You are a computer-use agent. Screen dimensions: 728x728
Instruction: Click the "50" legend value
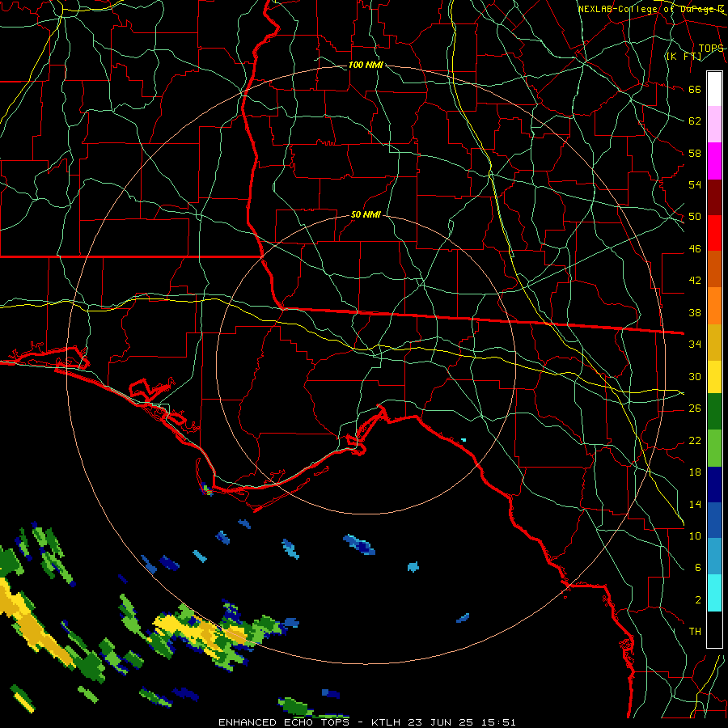click(x=695, y=217)
